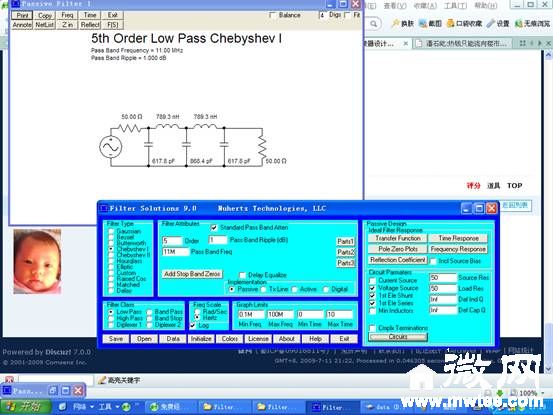Select Diplexer 1 filter class
This screenshot has width=553, height=415.
pos(111,325)
